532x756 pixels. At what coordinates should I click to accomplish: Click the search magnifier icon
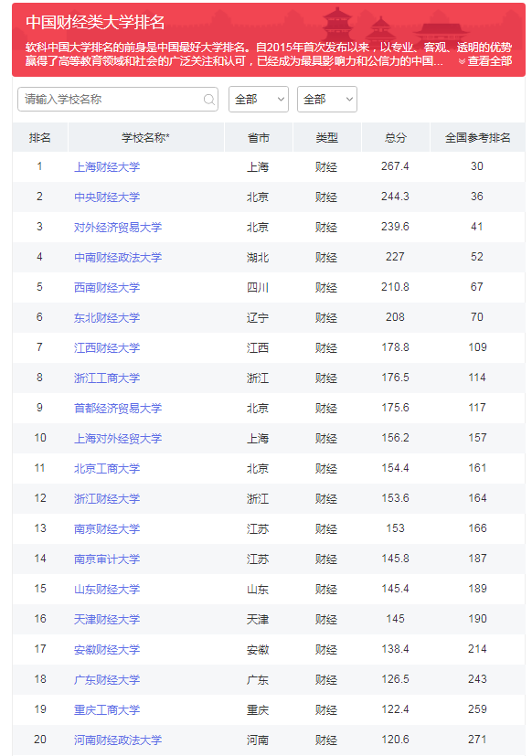click(208, 100)
